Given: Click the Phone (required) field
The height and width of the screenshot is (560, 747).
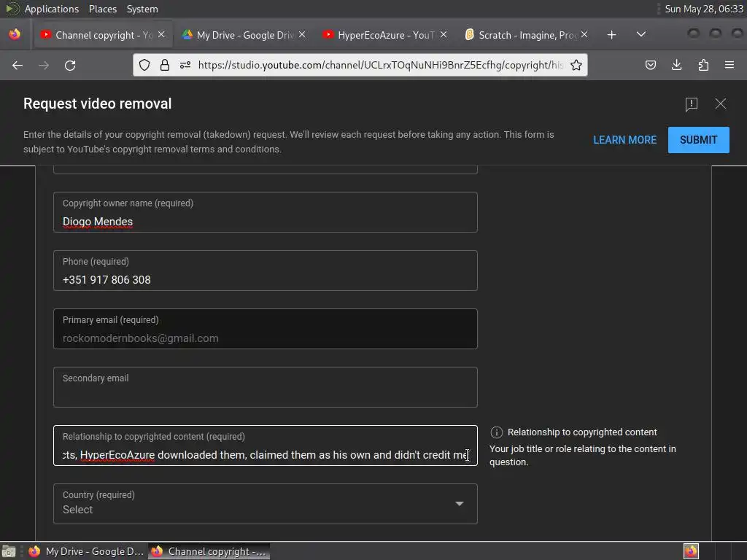Looking at the screenshot, I should tap(266, 271).
